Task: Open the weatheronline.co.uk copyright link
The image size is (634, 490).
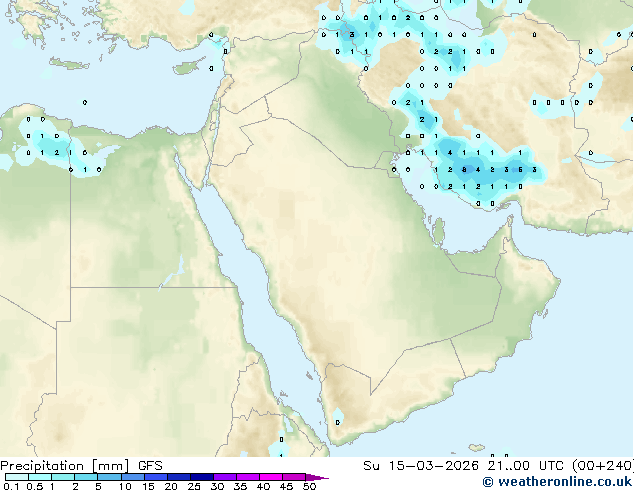Action: [557, 482]
